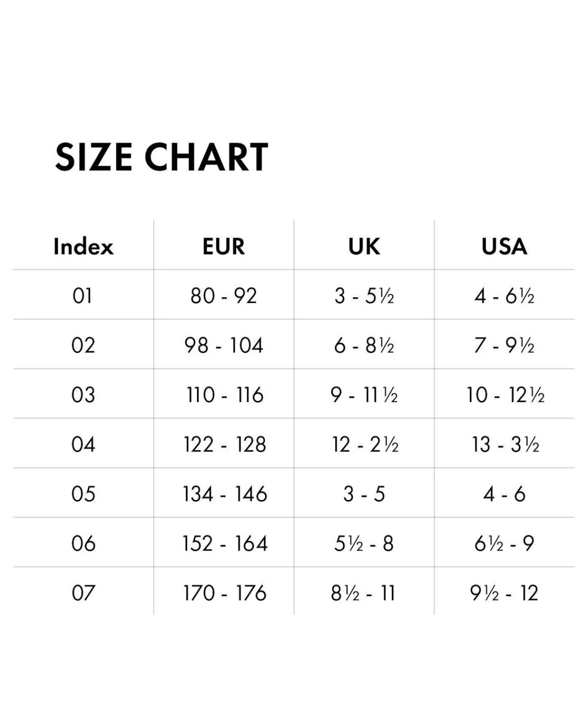Click the USA column header
588x706 pixels.
click(x=504, y=246)
